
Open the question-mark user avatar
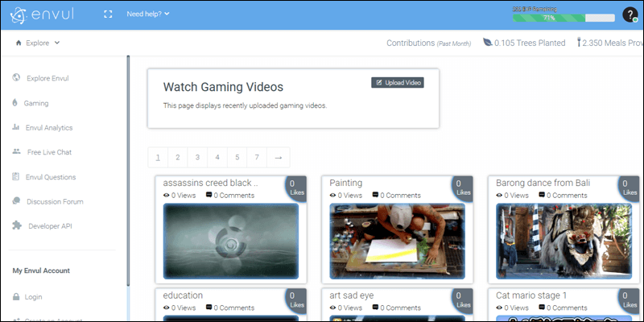630,14
